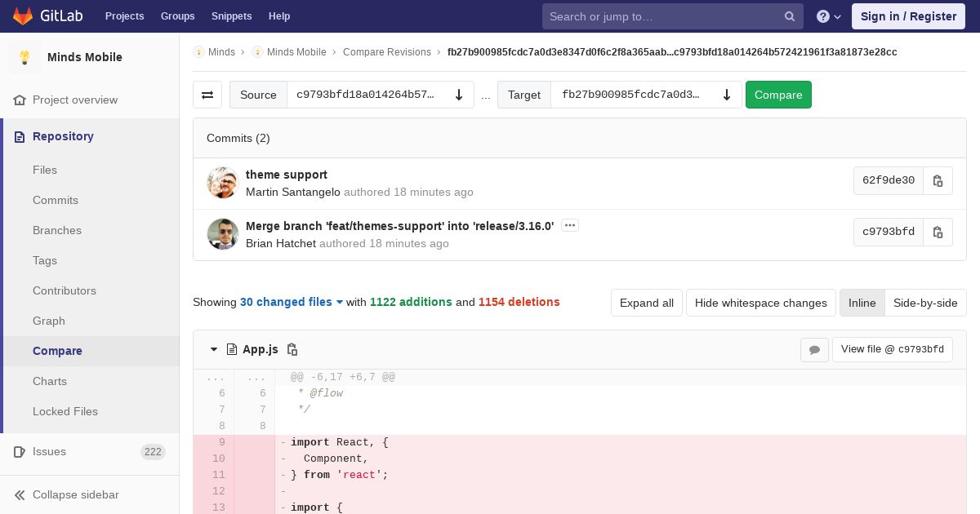
Task: Click the '1122 additions' text
Action: click(x=411, y=302)
